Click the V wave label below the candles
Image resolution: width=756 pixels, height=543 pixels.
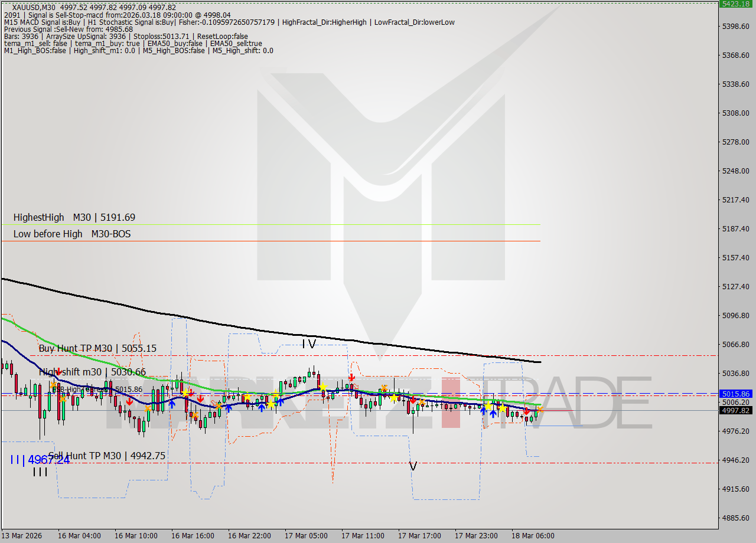pyautogui.click(x=413, y=466)
